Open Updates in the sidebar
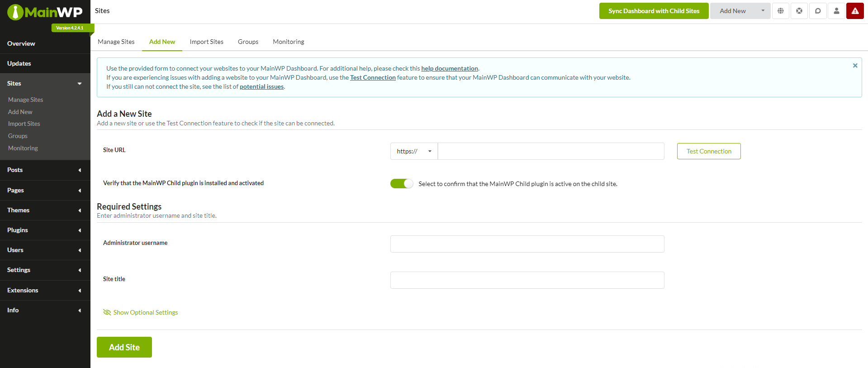 pos(45,63)
